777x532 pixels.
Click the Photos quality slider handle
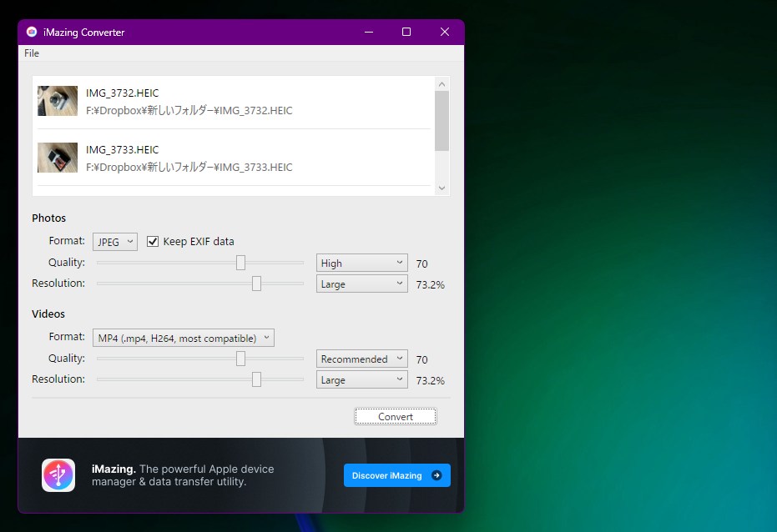click(240, 263)
